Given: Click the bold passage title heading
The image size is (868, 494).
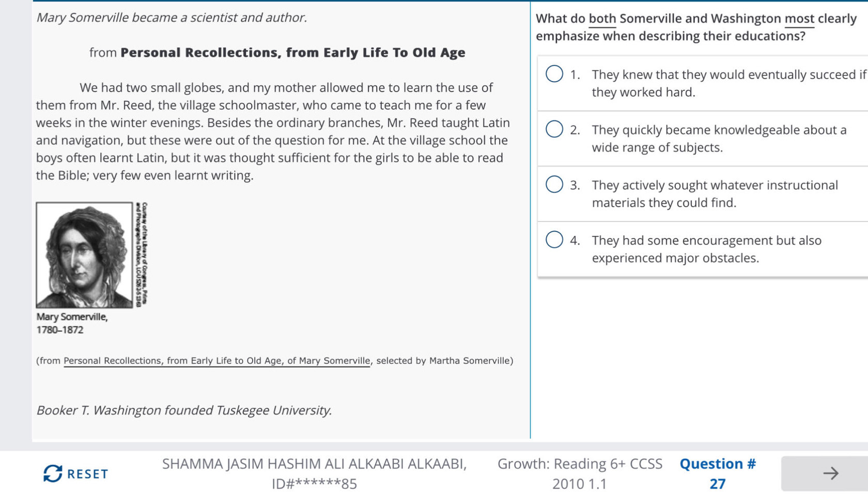Looking at the screenshot, I should click(292, 53).
